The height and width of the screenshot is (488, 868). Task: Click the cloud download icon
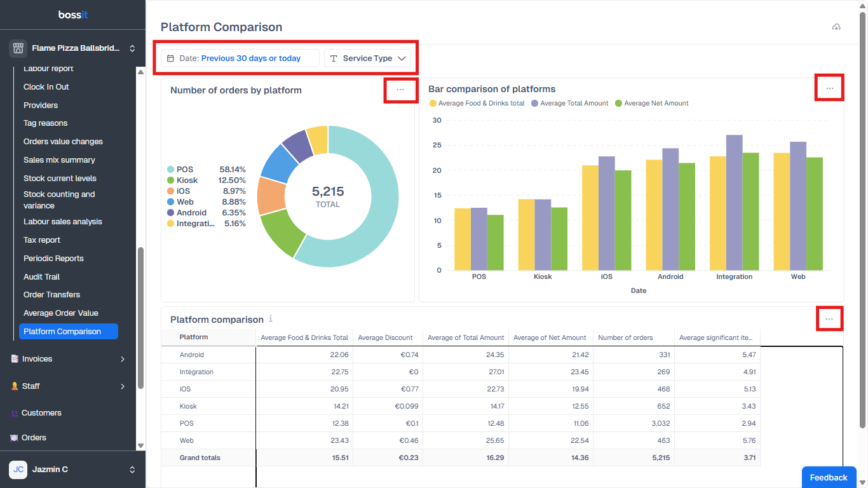(x=836, y=27)
